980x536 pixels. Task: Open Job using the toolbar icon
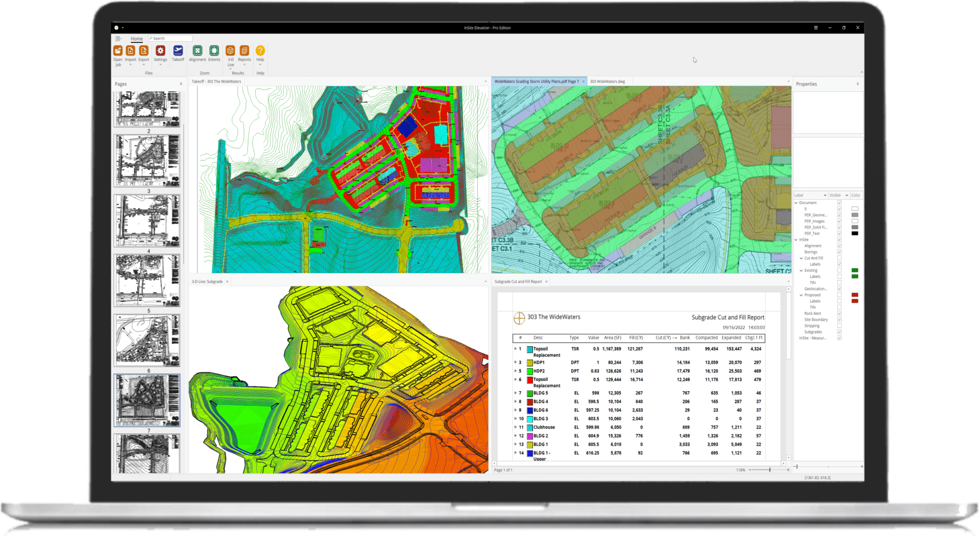118,51
